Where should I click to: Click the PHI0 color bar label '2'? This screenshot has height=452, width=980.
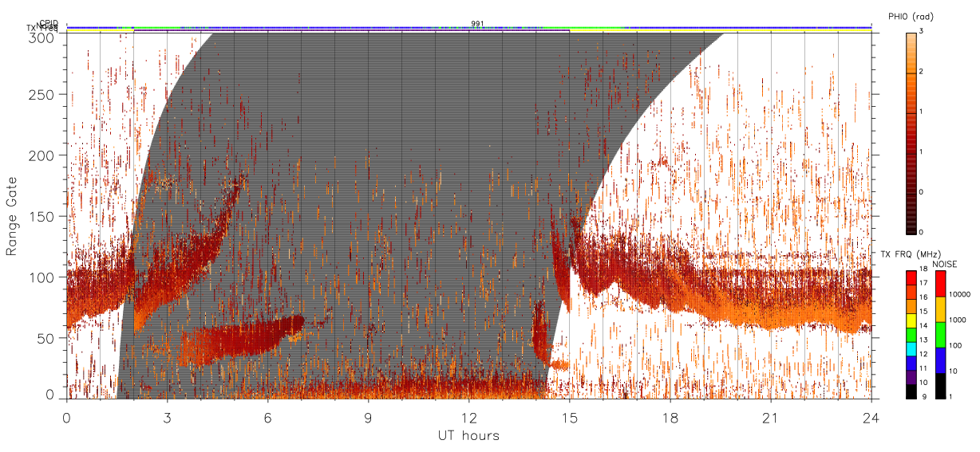coord(922,72)
